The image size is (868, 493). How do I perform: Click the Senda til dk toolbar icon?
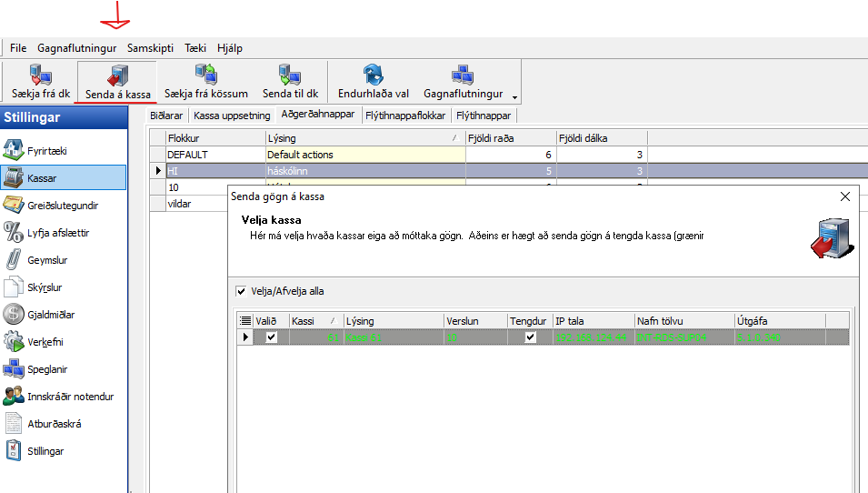click(x=290, y=75)
